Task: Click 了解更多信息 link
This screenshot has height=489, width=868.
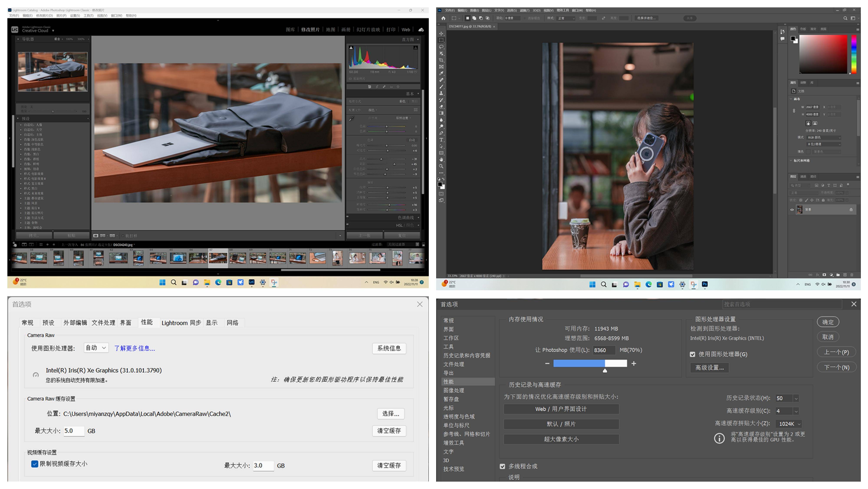Action: coord(135,348)
